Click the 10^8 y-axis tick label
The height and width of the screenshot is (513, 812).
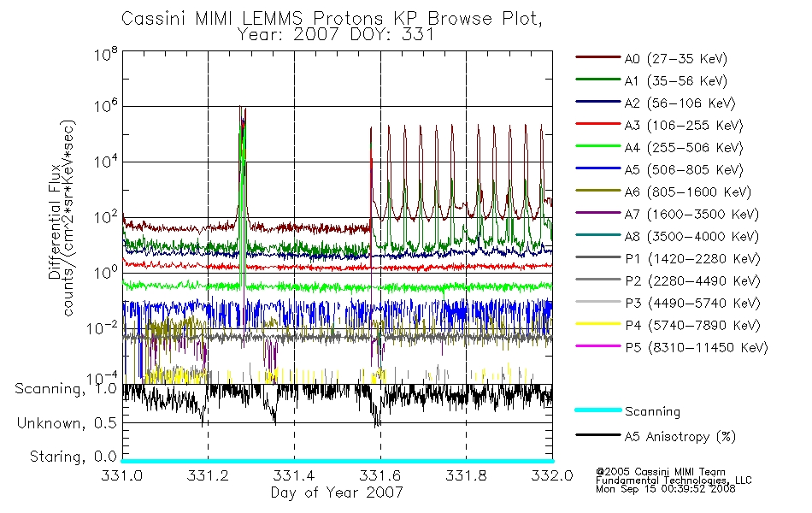click(106, 54)
